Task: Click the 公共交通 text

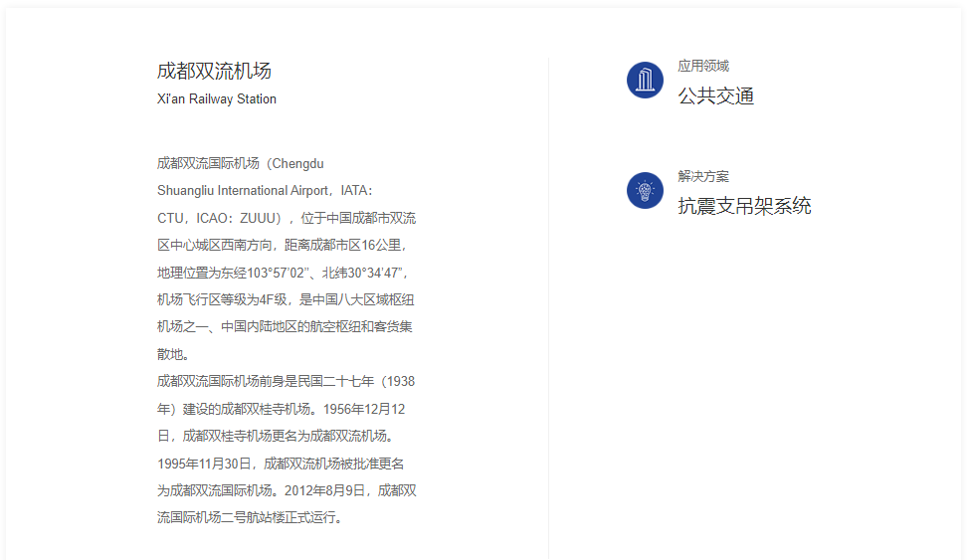Action: (x=716, y=96)
